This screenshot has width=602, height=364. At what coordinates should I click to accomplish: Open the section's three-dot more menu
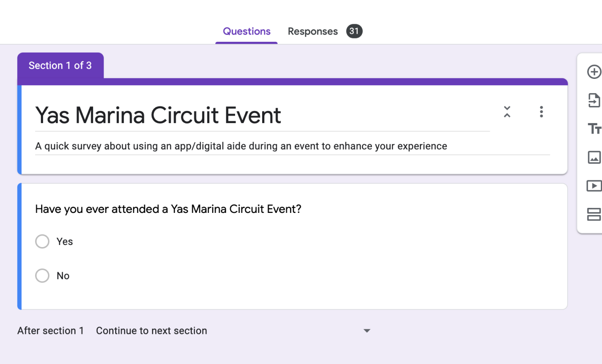pyautogui.click(x=541, y=111)
